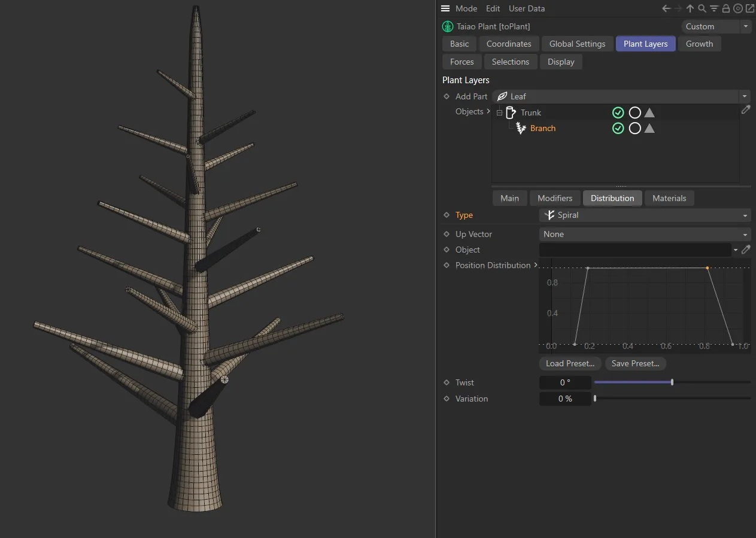
Task: Collapse the Trunk tree item
Action: 499,113
